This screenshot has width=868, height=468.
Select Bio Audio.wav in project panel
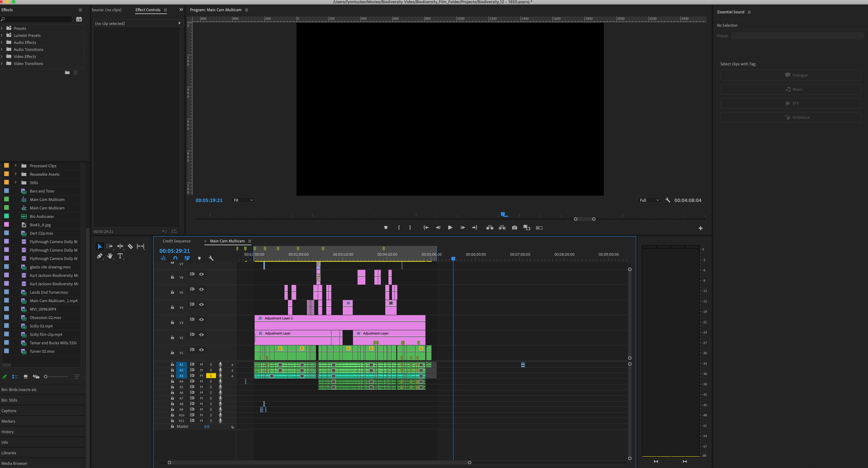(42, 216)
